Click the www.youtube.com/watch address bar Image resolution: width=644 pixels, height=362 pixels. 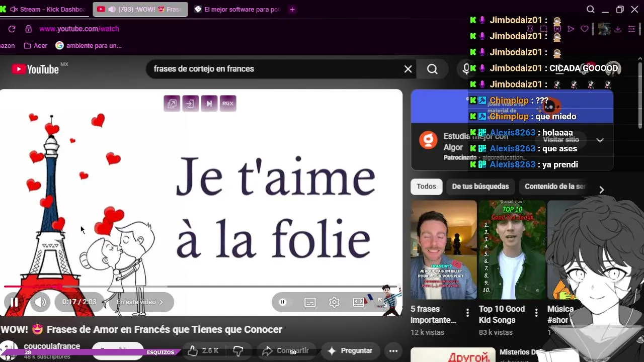tap(79, 29)
